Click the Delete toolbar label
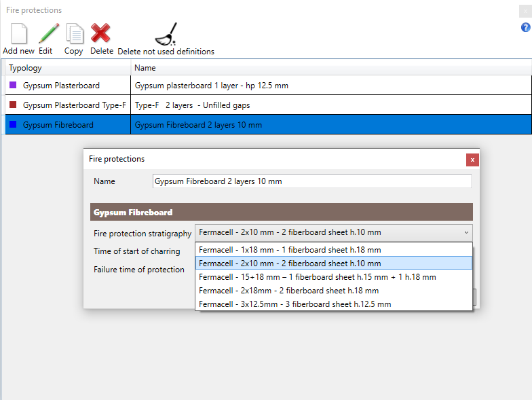This screenshot has width=532, height=400. (x=102, y=51)
